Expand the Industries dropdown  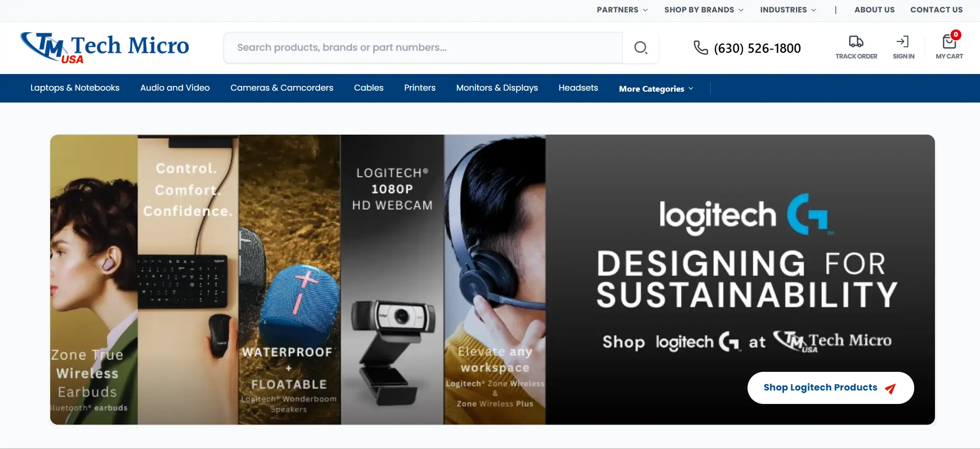788,10
